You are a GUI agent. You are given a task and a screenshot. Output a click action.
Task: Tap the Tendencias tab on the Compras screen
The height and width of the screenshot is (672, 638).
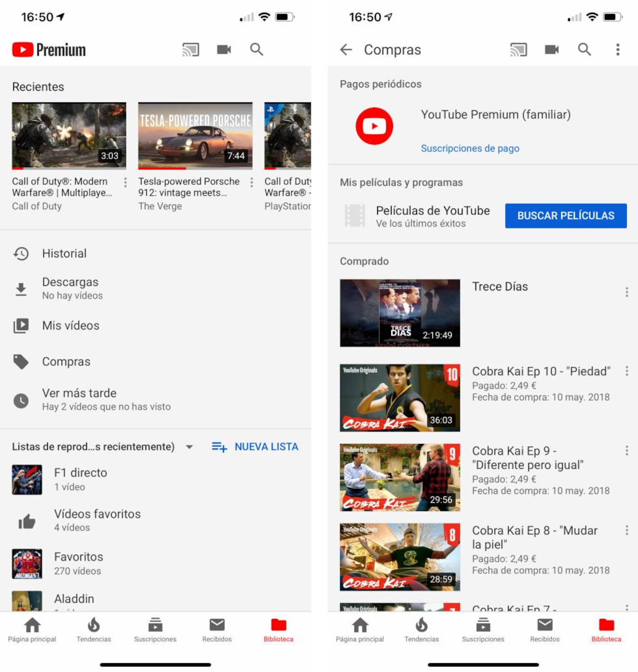[421, 630]
